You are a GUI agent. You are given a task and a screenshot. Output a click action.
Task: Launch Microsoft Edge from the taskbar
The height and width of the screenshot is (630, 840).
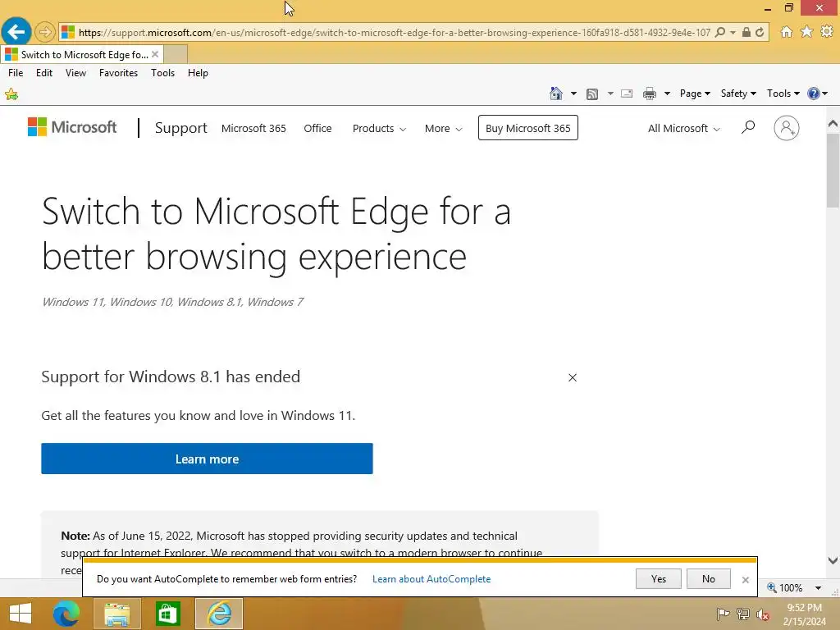(x=66, y=614)
